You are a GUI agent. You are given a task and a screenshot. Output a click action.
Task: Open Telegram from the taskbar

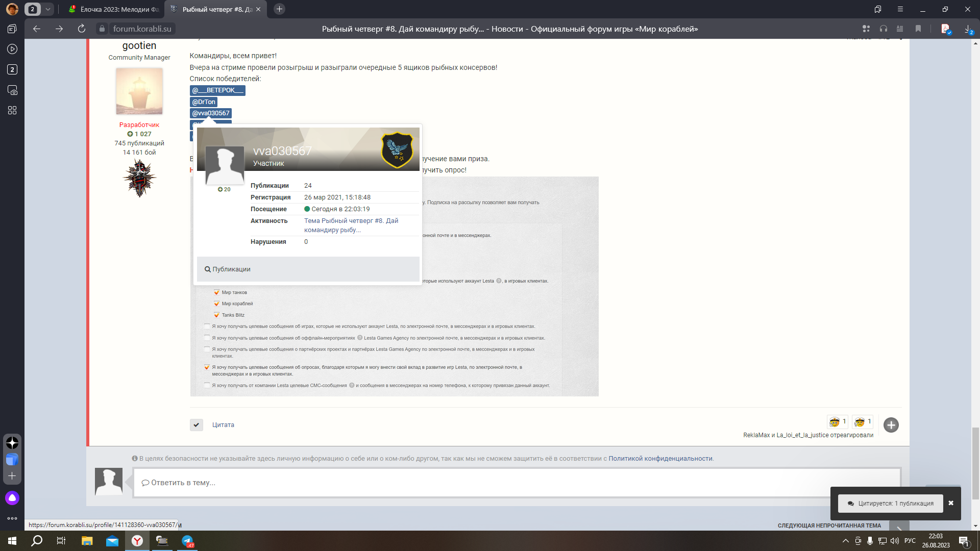187,541
